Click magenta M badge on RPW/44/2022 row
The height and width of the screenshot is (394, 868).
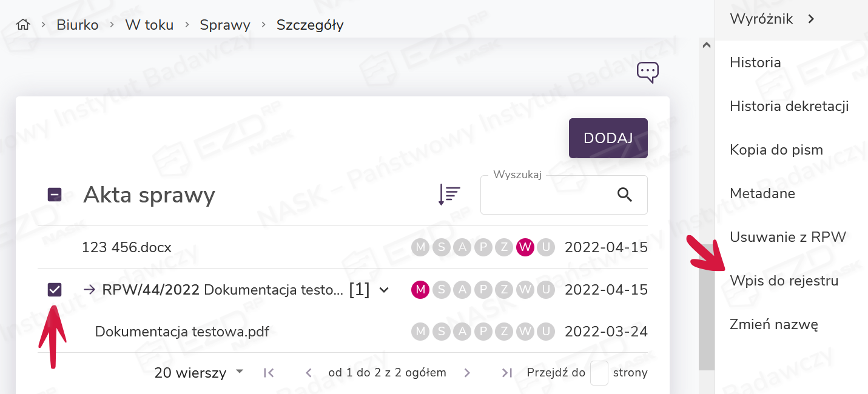[420, 290]
